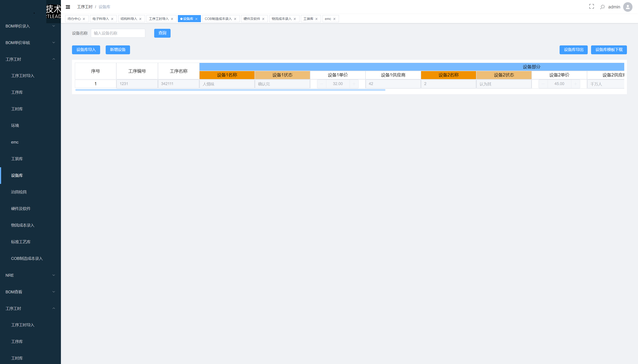Click the loading spinner icon beside admin

[x=603, y=7]
